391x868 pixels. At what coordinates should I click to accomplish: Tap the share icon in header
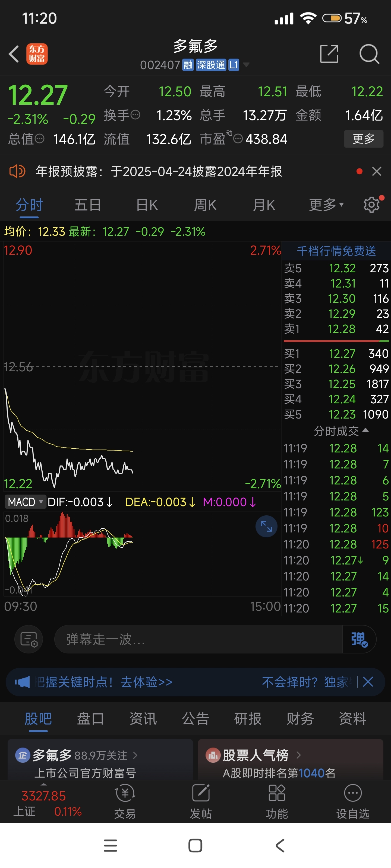329,54
